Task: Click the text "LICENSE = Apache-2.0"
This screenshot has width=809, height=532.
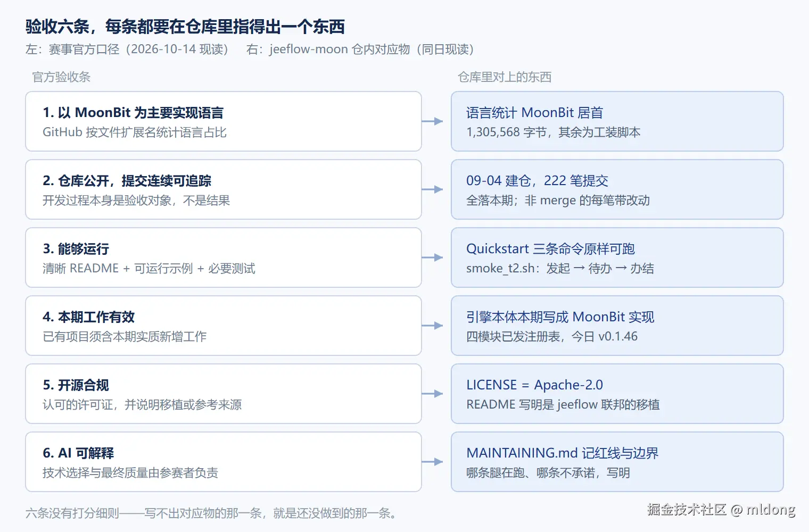Action: 535,385
